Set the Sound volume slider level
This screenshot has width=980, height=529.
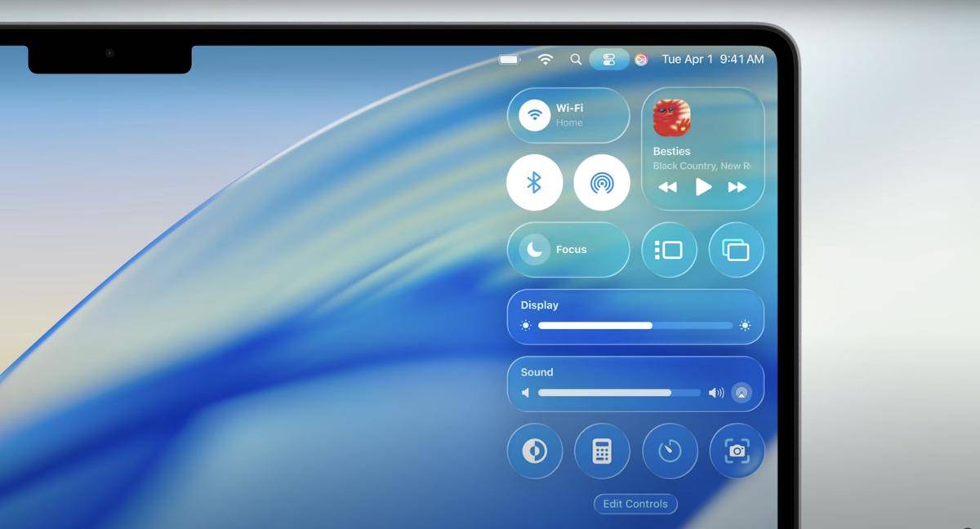click(619, 393)
